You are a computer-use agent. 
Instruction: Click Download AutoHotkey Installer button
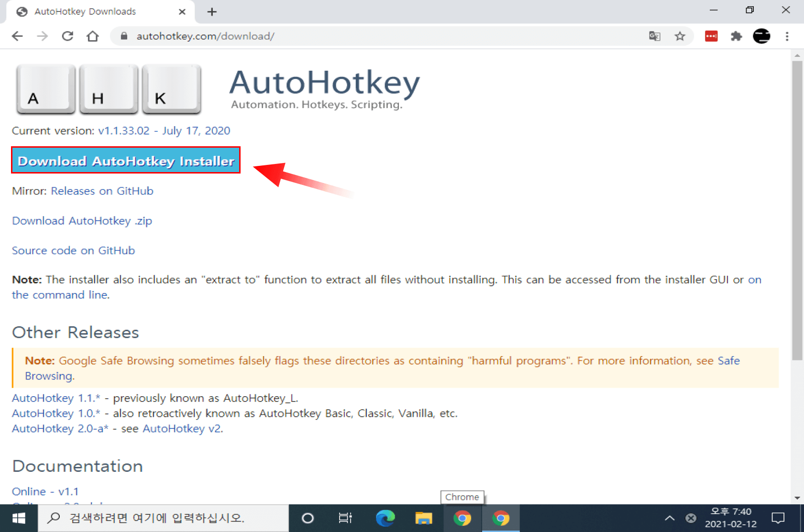click(126, 160)
